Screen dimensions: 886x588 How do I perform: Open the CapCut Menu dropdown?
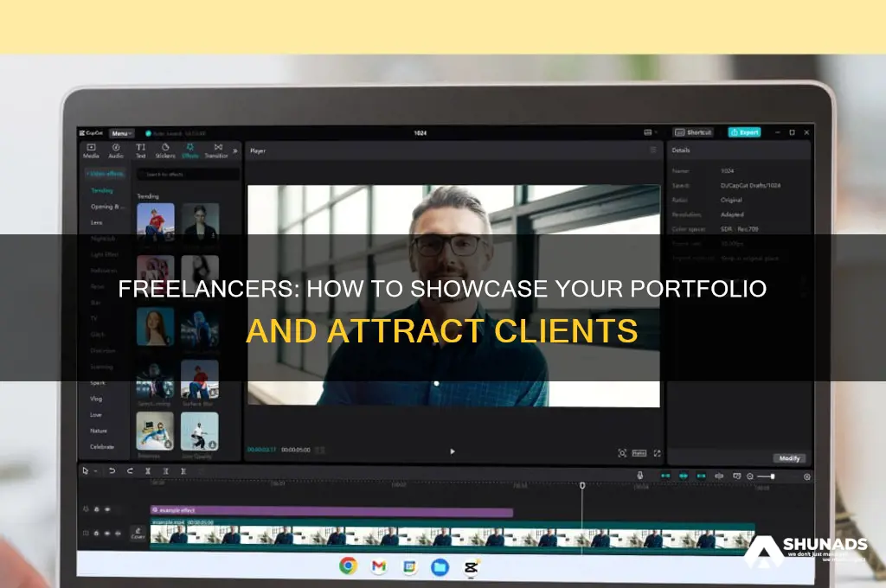(x=121, y=133)
